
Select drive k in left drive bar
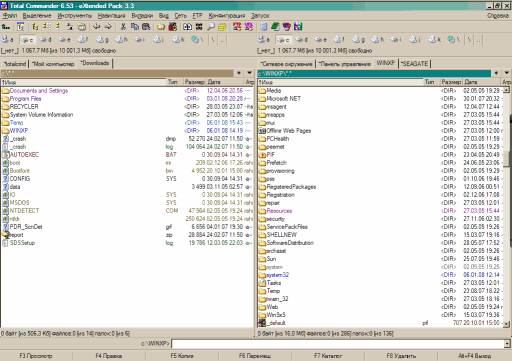pos(178,40)
